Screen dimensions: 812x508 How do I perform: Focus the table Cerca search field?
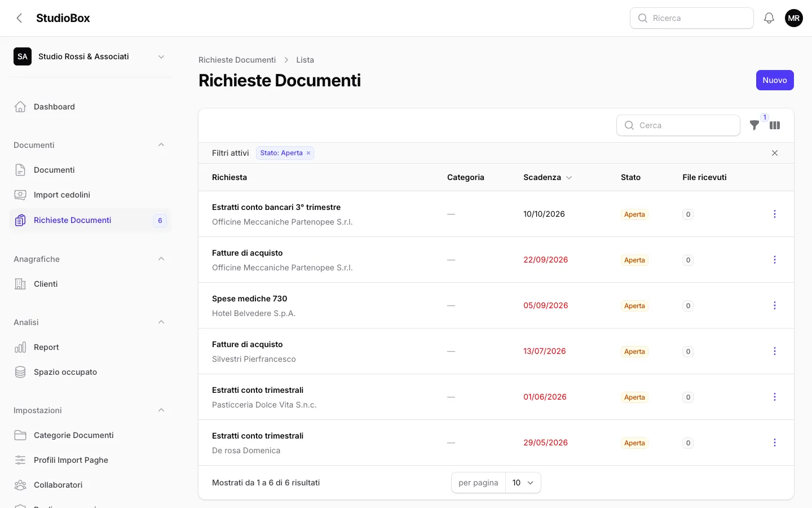(678, 125)
